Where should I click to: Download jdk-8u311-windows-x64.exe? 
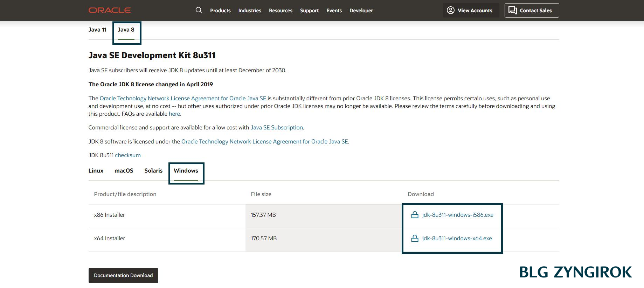point(457,238)
